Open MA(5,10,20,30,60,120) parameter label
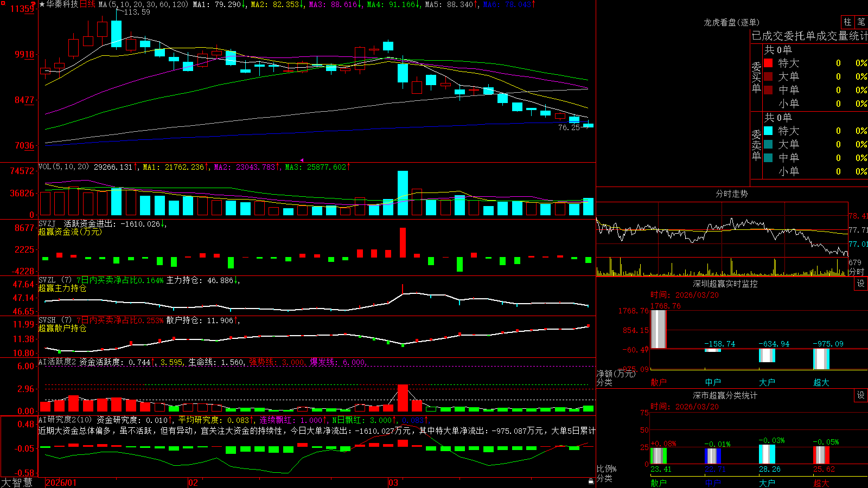 tap(143, 4)
